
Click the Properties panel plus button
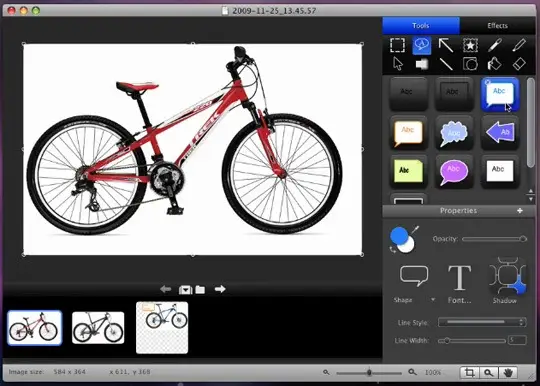click(x=520, y=210)
